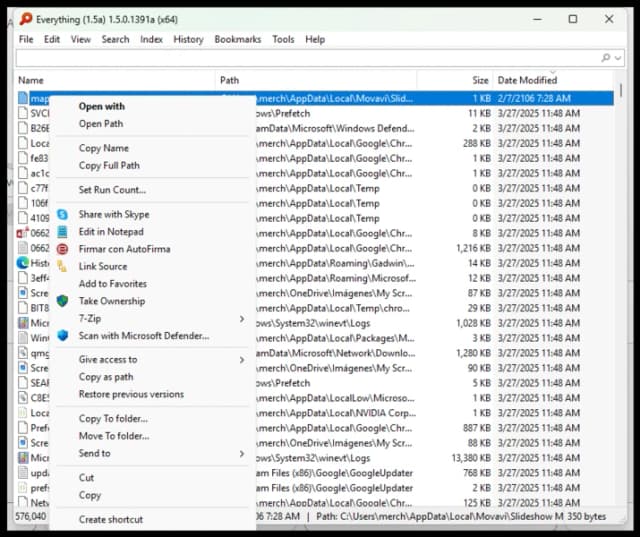Click the icon of the 'B26E' file row

click(x=23, y=128)
